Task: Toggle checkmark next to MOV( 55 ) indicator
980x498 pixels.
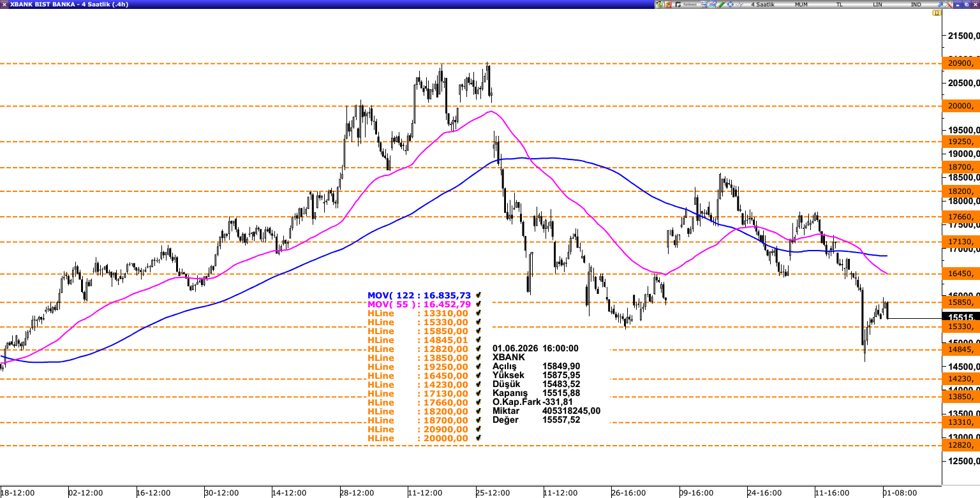Action: pos(478,304)
